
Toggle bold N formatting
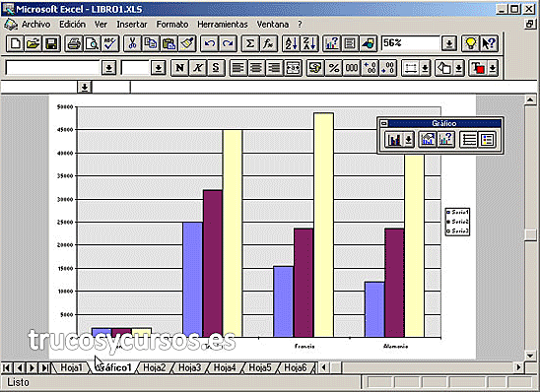coord(179,68)
